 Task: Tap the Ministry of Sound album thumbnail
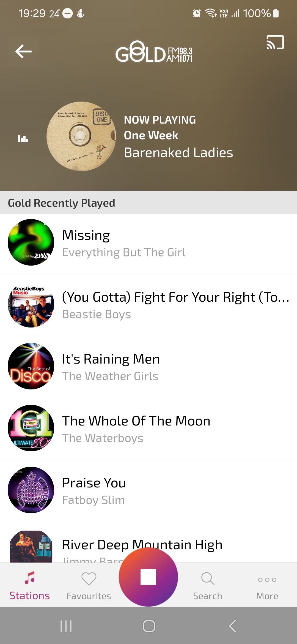[31, 490]
